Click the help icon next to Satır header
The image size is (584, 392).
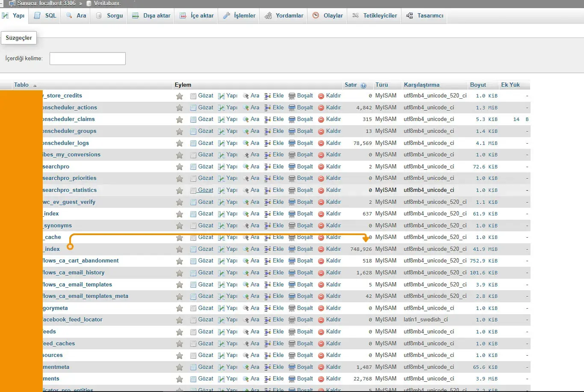[x=363, y=85]
